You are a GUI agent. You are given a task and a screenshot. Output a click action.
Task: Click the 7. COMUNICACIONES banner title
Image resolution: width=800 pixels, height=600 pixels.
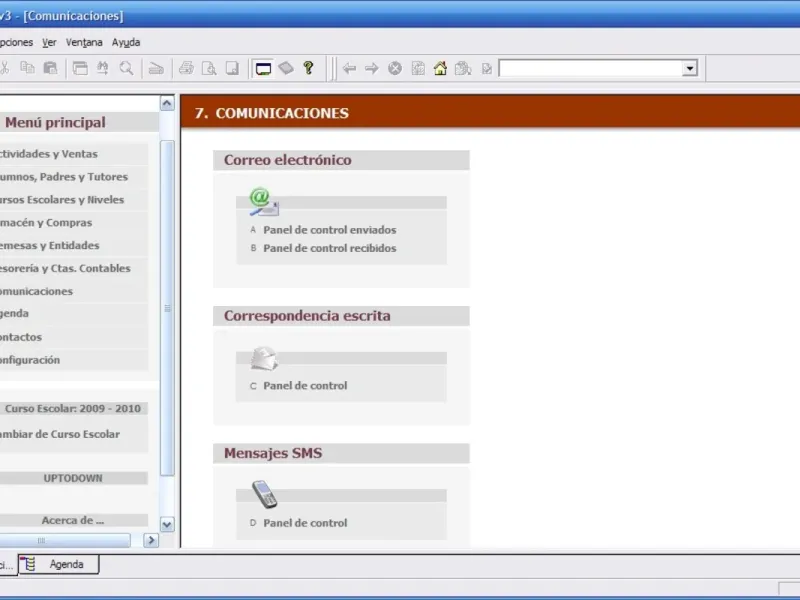click(x=272, y=113)
